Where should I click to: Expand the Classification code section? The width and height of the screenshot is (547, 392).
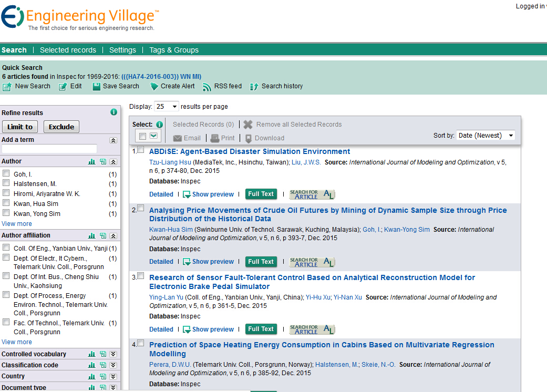pyautogui.click(x=113, y=365)
